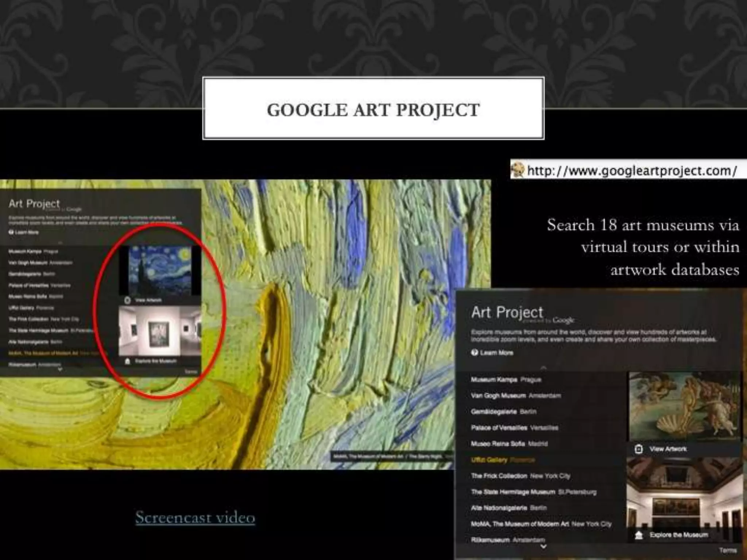Select Palace of Versailles in right panel
This screenshot has height=560, width=747.
[514, 428]
